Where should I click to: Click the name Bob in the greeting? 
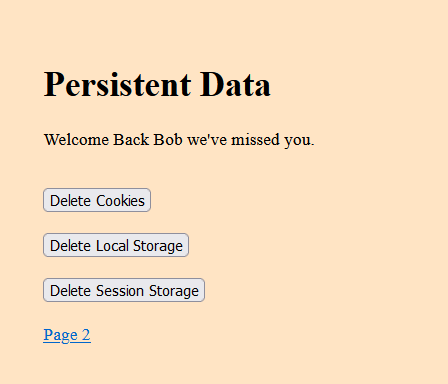(x=168, y=139)
